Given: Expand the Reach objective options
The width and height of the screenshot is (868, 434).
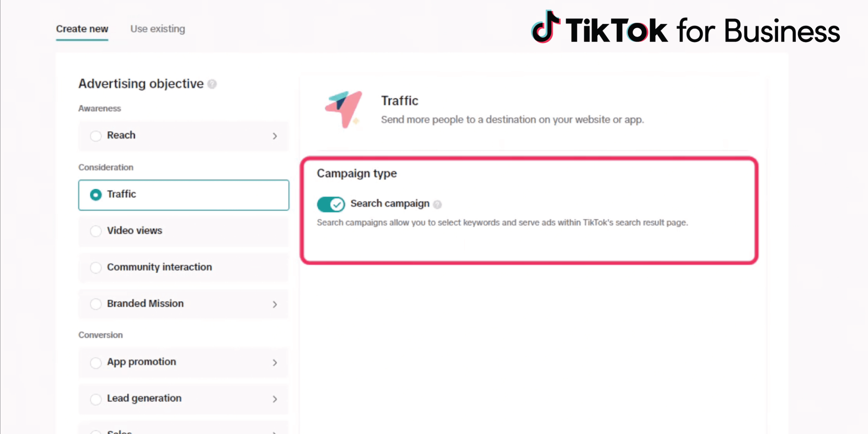Looking at the screenshot, I should tap(275, 136).
